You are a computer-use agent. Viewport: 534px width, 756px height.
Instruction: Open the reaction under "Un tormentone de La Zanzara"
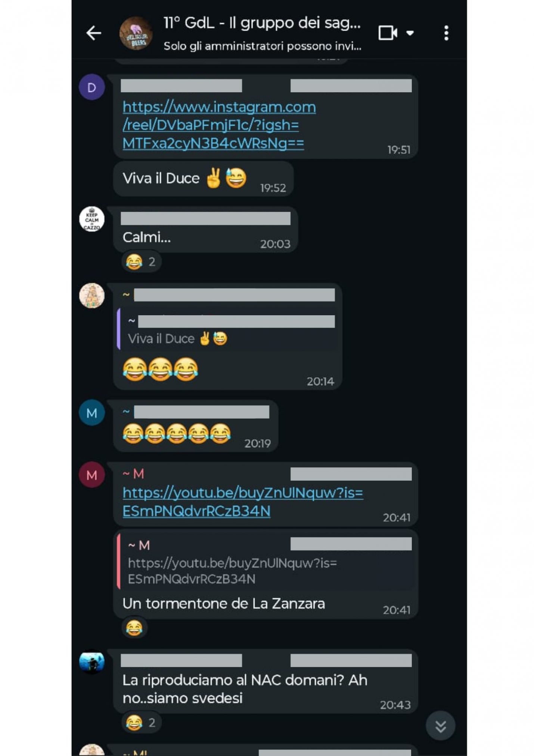pyautogui.click(x=134, y=628)
